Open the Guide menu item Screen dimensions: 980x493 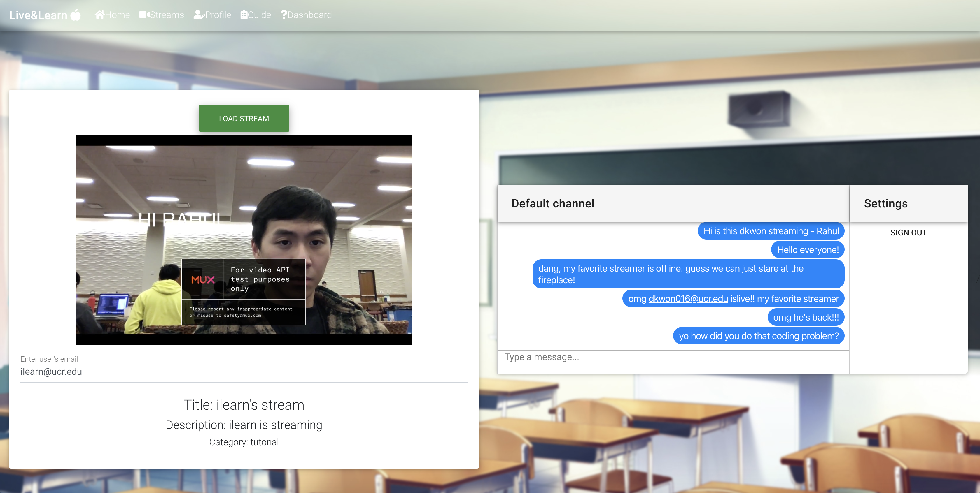(x=260, y=15)
